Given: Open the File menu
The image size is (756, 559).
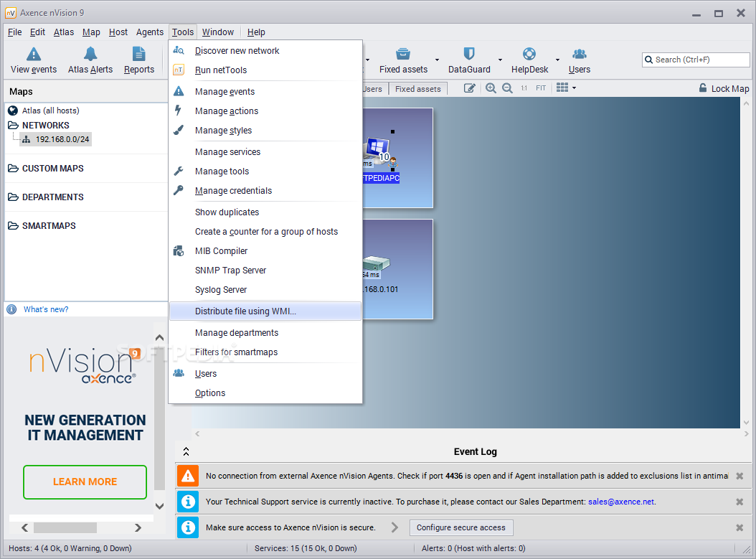Looking at the screenshot, I should pos(15,32).
